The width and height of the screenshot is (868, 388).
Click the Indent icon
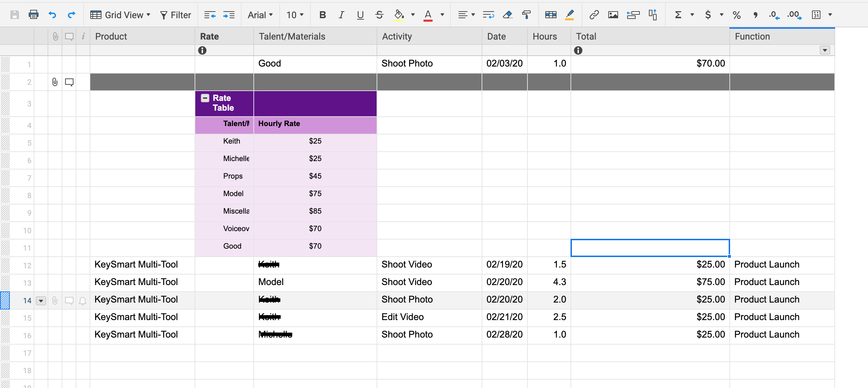click(229, 15)
